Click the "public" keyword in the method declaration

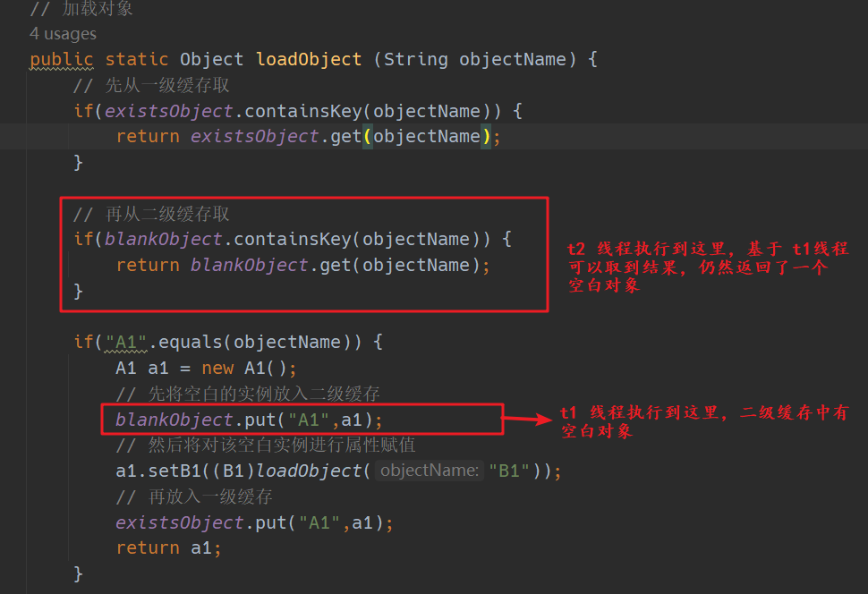point(62,59)
